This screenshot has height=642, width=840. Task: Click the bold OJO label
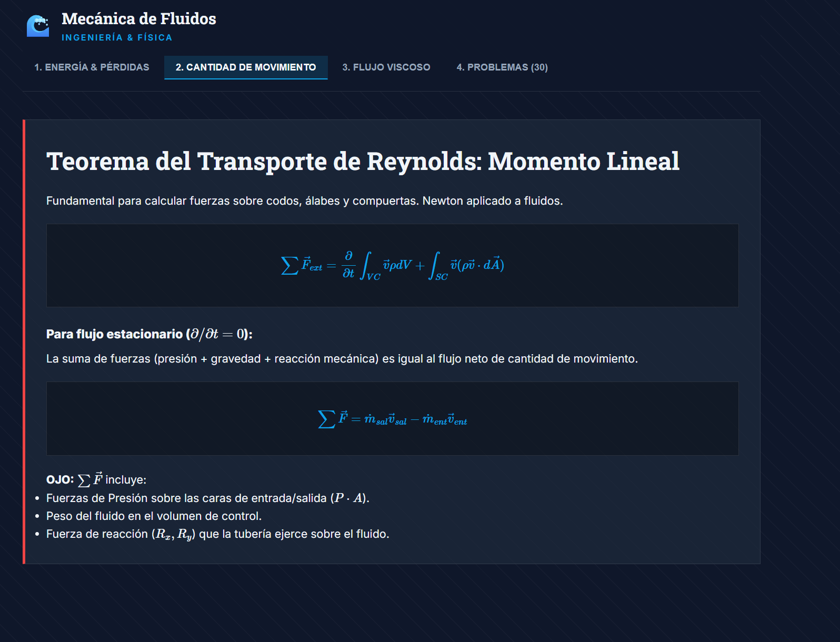point(59,480)
